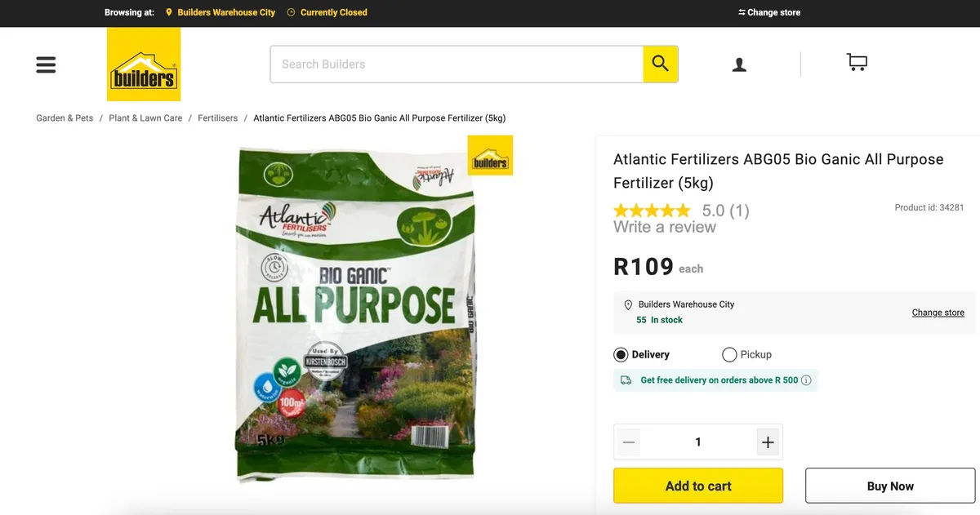This screenshot has height=515, width=980.
Task: Increase quantity with the plus button
Action: [768, 442]
